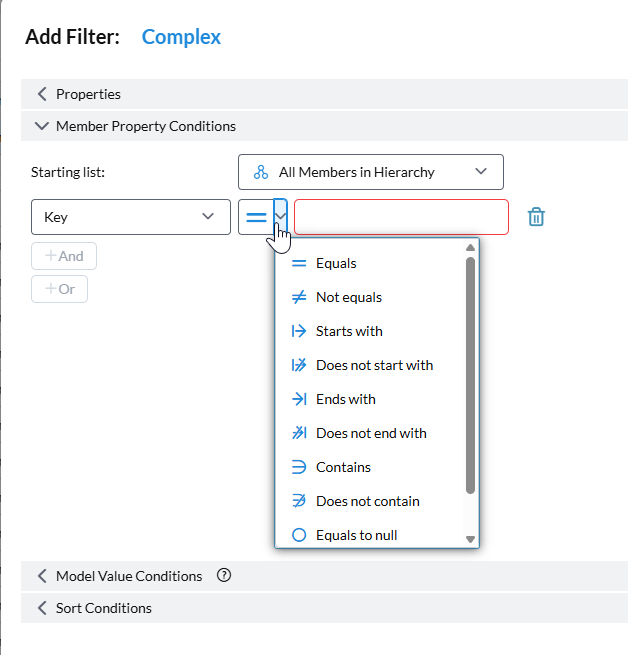Open the Key property dropdown
This screenshot has height=655, width=628.
click(130, 217)
